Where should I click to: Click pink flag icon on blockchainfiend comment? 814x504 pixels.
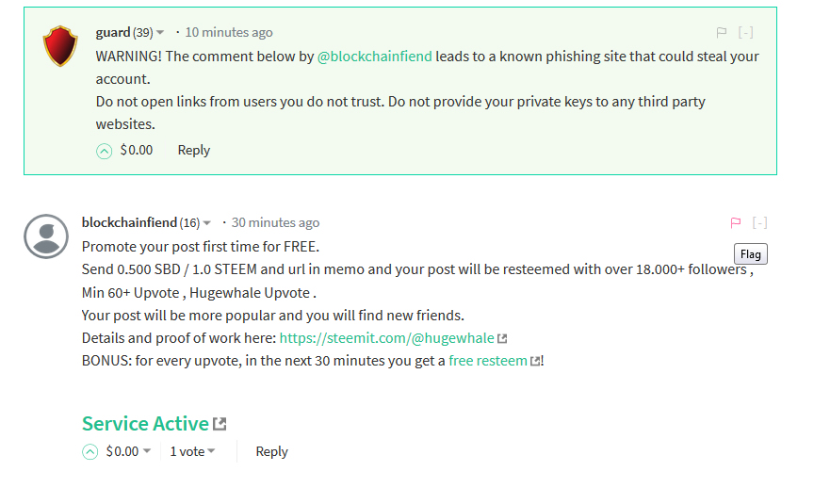pyautogui.click(x=736, y=222)
